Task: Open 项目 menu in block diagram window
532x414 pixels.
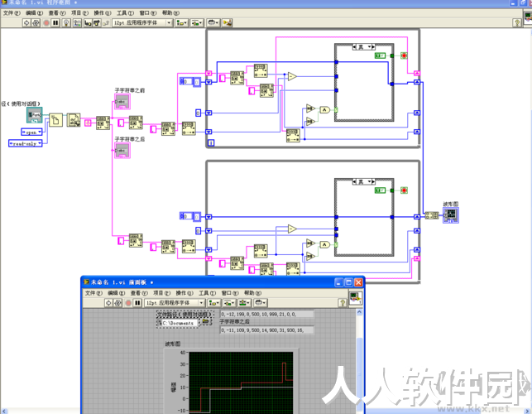Action: point(79,13)
